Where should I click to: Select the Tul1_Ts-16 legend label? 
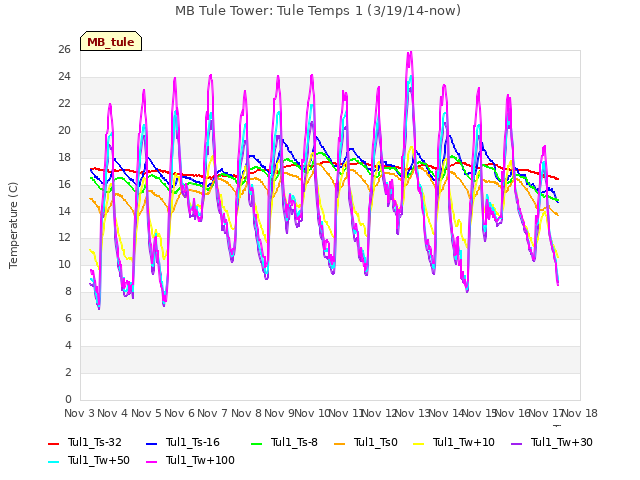click(x=193, y=442)
